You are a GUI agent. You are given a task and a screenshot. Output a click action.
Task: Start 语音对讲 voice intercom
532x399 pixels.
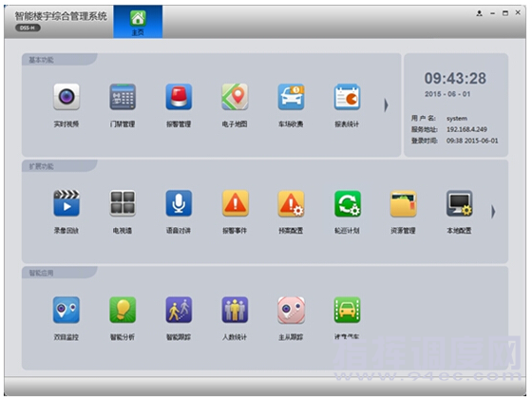tap(179, 203)
